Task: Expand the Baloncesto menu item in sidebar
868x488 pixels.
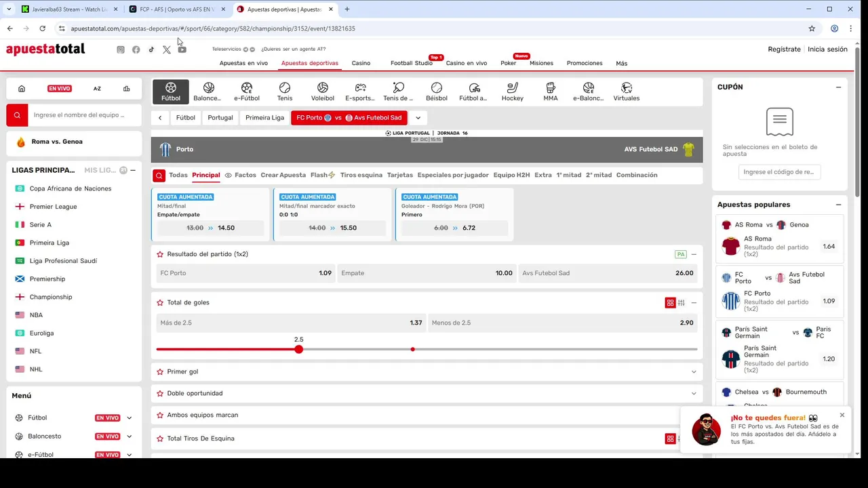Action: click(x=129, y=436)
